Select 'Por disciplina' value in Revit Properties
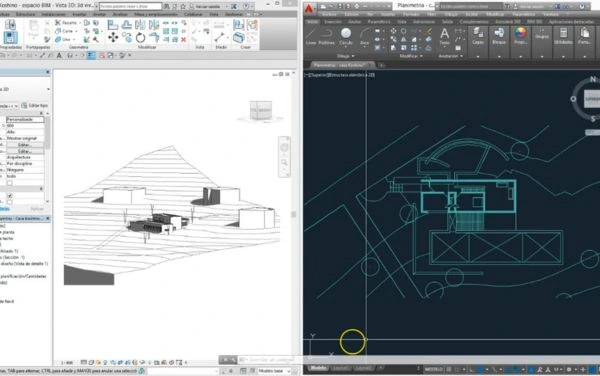Image resolution: width=600 pixels, height=376 pixels. pyautogui.click(x=25, y=164)
